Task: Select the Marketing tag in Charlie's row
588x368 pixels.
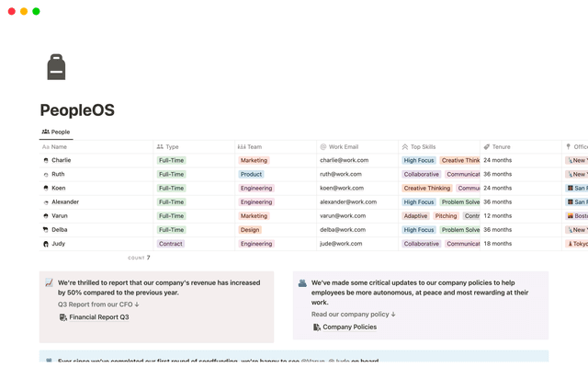Action: point(254,160)
